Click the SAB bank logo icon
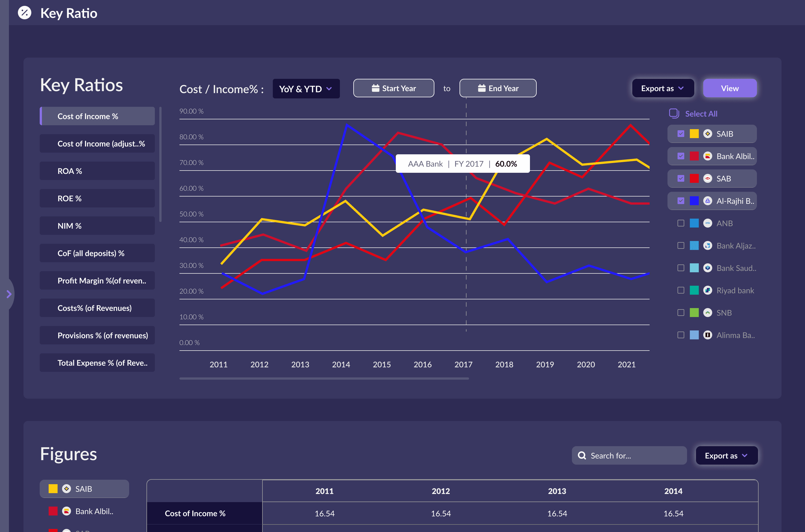 click(707, 178)
